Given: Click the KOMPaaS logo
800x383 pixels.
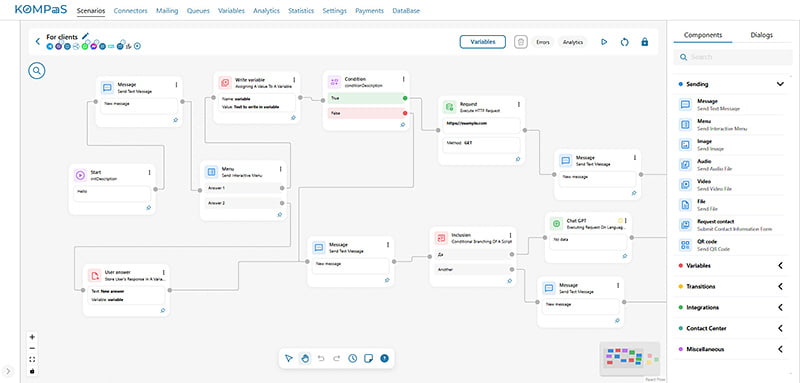Looking at the screenshot, I should coord(41,10).
